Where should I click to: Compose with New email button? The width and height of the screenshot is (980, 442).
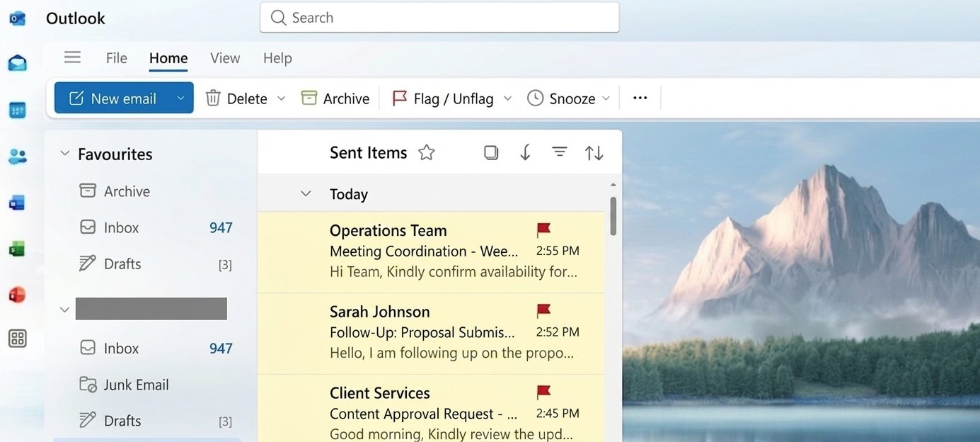pyautogui.click(x=113, y=98)
